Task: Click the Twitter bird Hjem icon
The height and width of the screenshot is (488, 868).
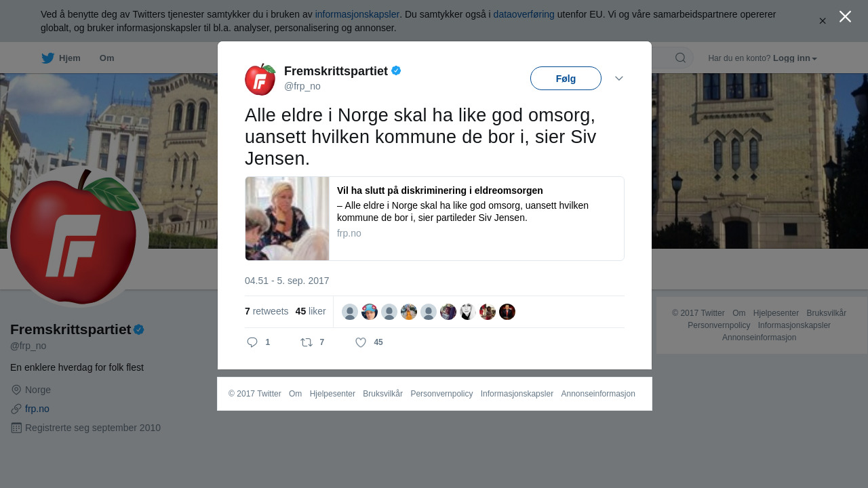Action: point(47,58)
